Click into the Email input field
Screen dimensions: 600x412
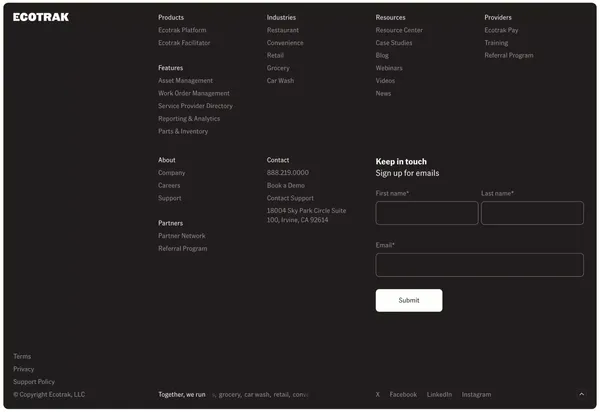click(479, 265)
